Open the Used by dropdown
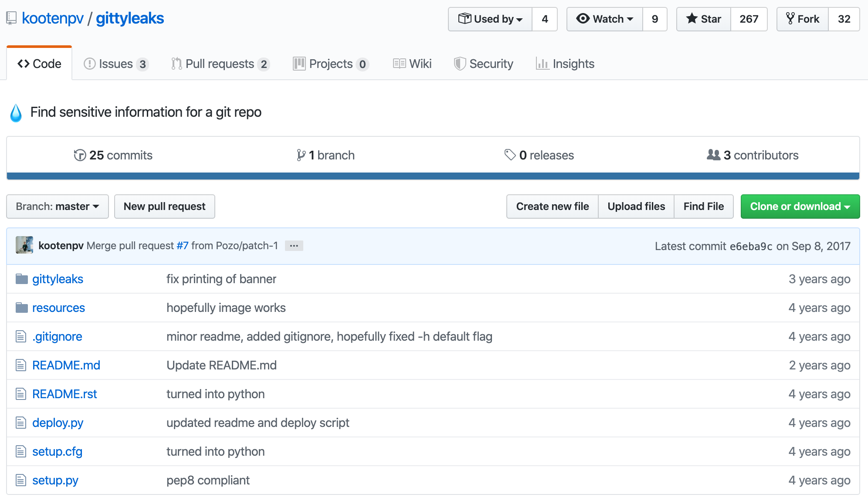The width and height of the screenshot is (868, 501). 490,19
